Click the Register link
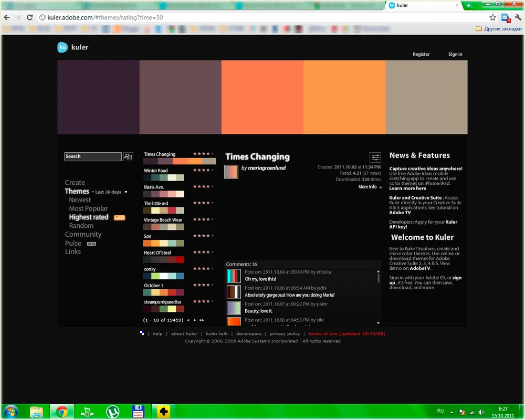The image size is (525, 420). (421, 54)
